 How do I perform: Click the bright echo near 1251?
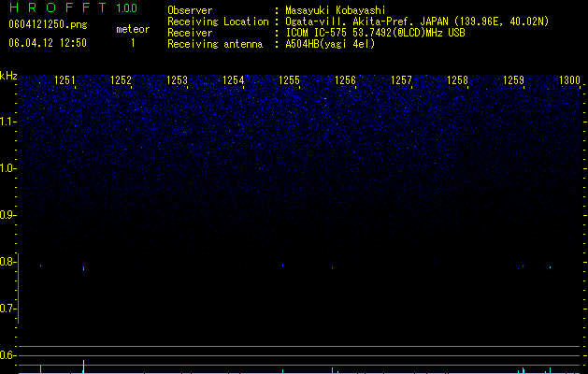coord(83,267)
